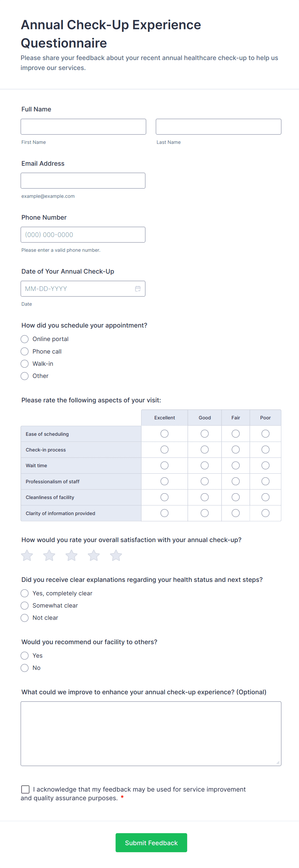Rate Ease of scheduling as Excellent

coord(164,434)
